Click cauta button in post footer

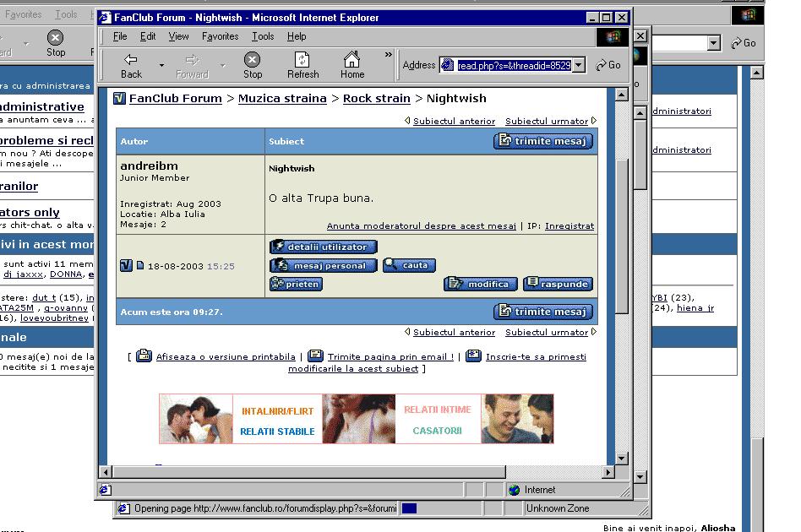(x=409, y=265)
